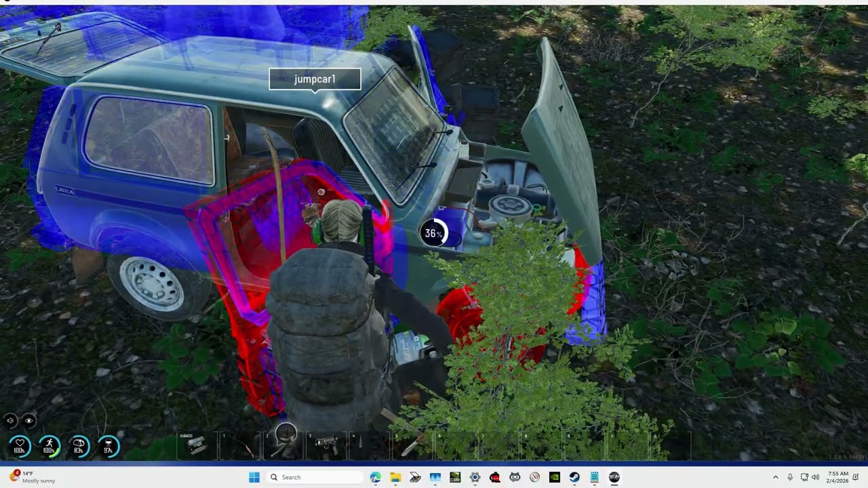Image resolution: width=868 pixels, height=488 pixels.
Task: Click the microphone system tray icon
Action: [791, 477]
